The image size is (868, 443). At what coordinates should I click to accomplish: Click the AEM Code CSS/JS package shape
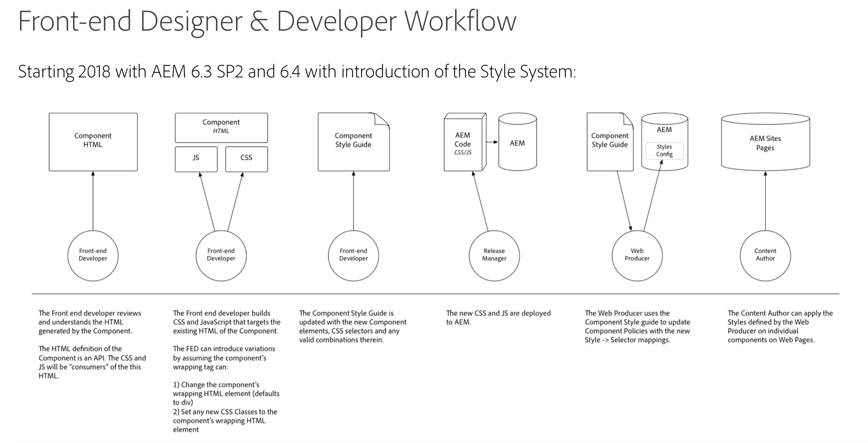click(463, 144)
